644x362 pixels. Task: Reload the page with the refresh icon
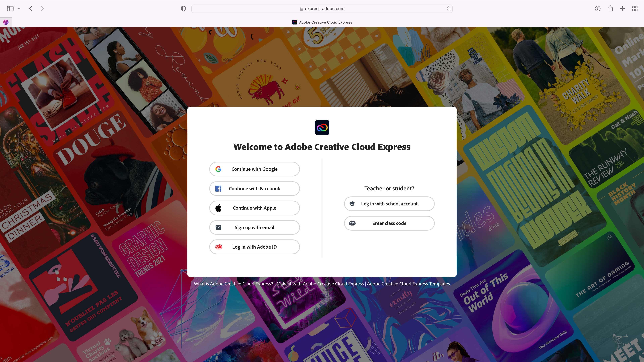pos(448,9)
